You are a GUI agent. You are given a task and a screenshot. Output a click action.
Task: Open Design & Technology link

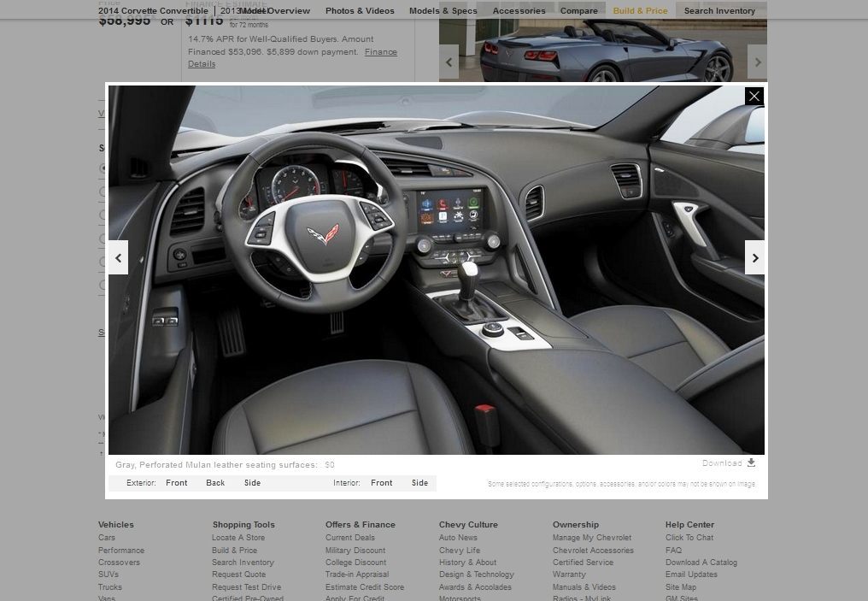click(x=477, y=574)
